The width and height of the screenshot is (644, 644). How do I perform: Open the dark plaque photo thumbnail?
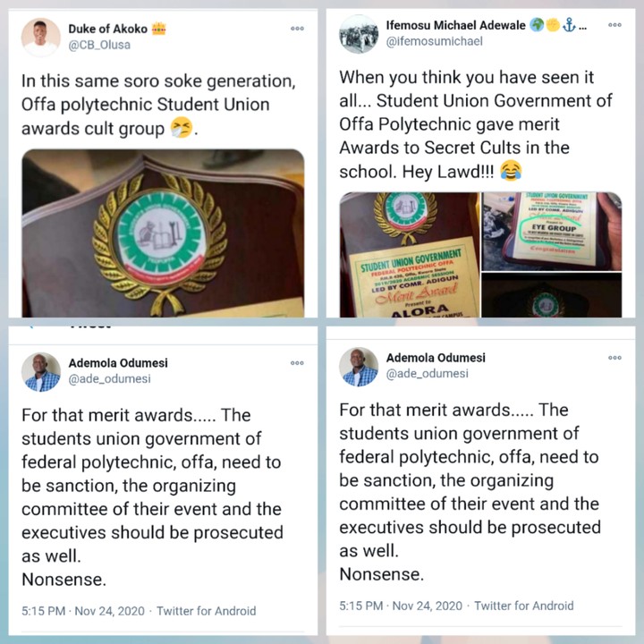[552, 295]
